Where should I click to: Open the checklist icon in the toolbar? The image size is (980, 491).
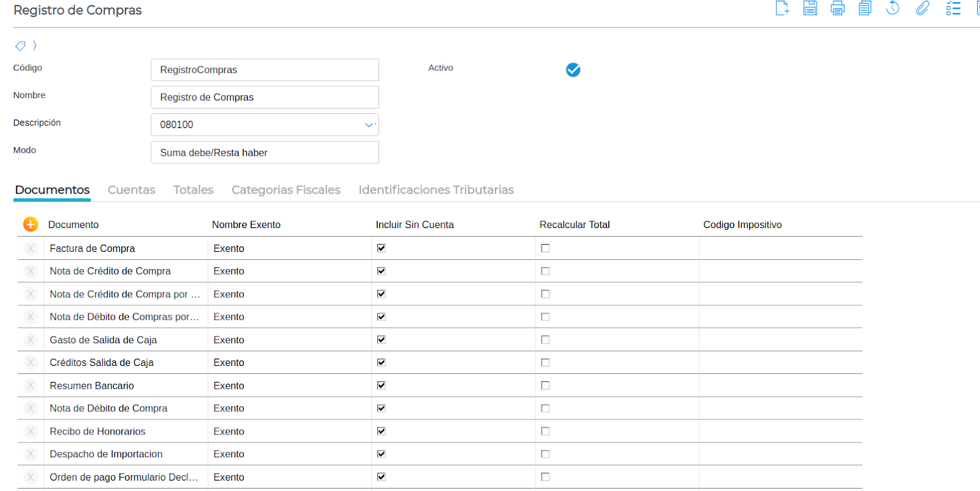[x=953, y=9]
